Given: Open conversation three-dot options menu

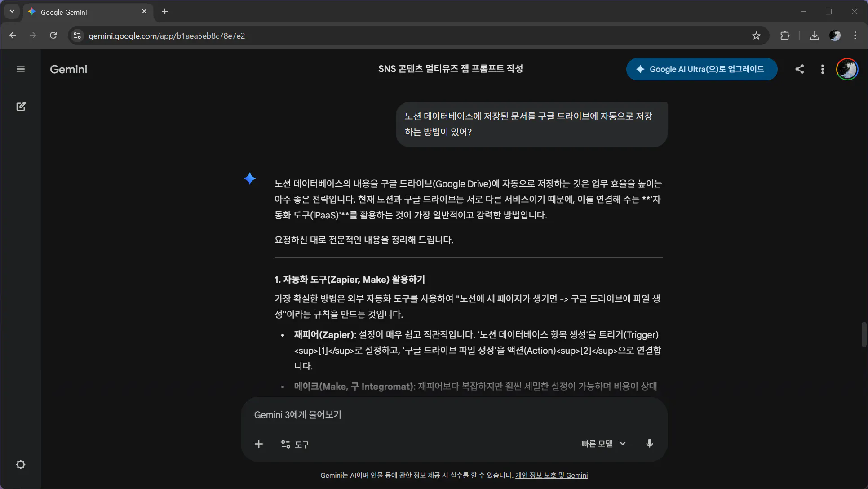Looking at the screenshot, I should click(822, 69).
